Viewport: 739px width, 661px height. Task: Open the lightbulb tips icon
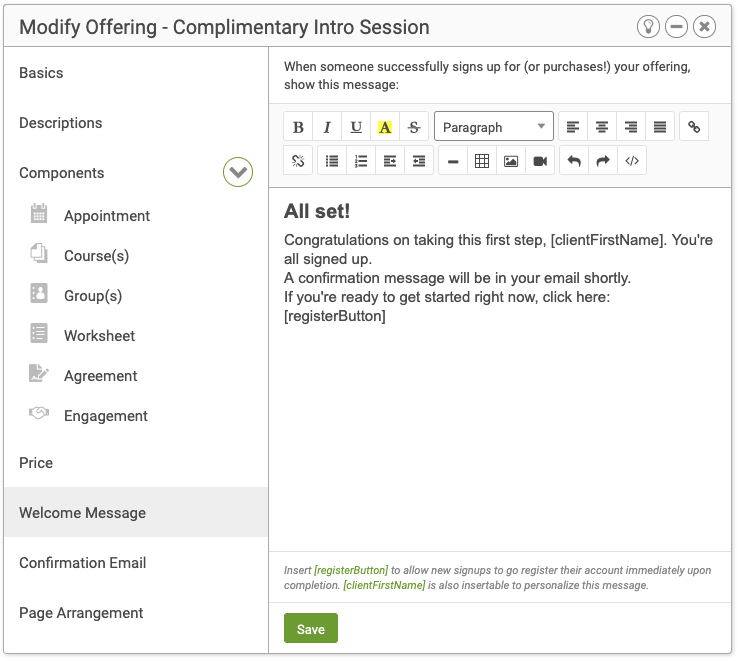pos(648,27)
